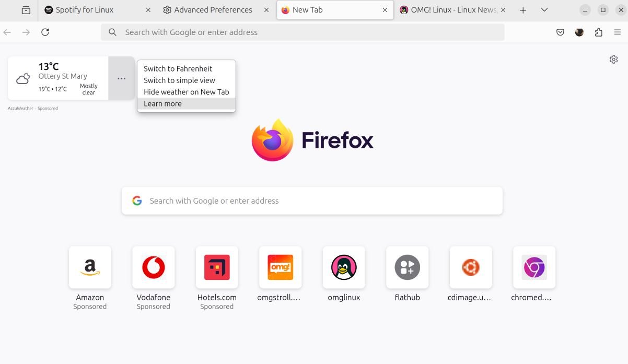Open the account avatar icon in toolbar
This screenshot has height=364, width=628.
tap(579, 32)
